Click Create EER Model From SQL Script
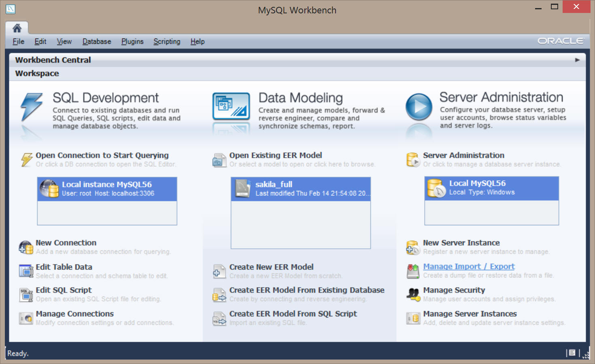The width and height of the screenshot is (595, 364). [x=293, y=314]
